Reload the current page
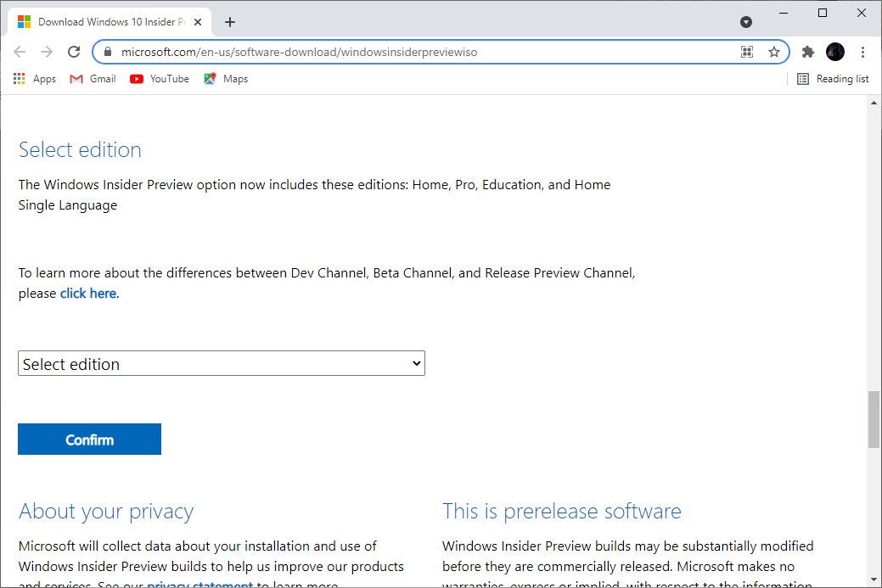 pos(74,52)
